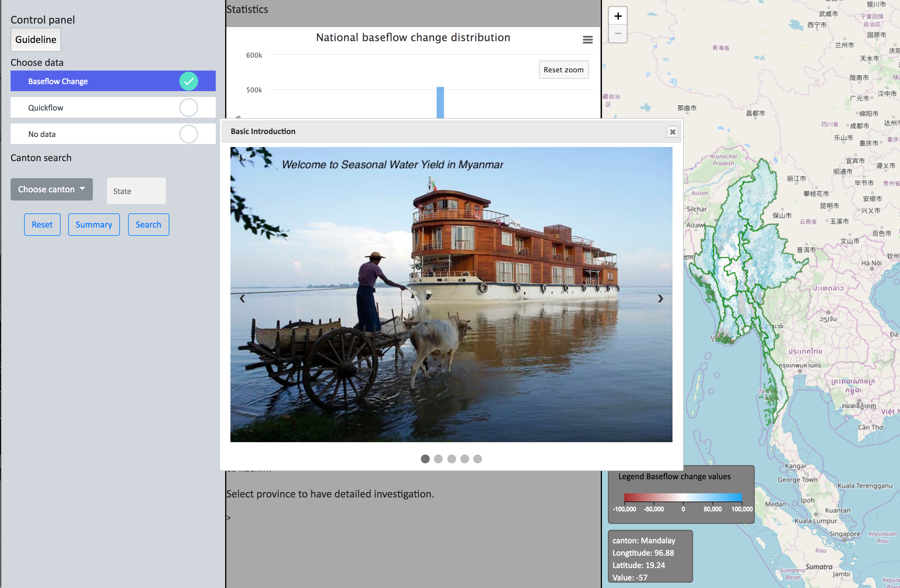Jump to the fifth slide dot
The width and height of the screenshot is (900, 588).
coord(478,459)
